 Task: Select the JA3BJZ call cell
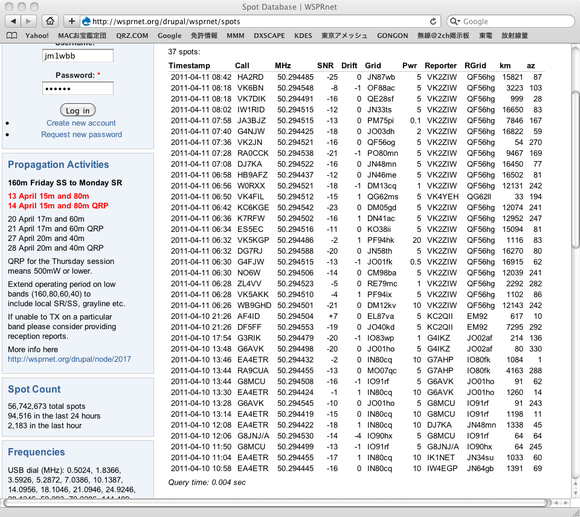coord(252,121)
